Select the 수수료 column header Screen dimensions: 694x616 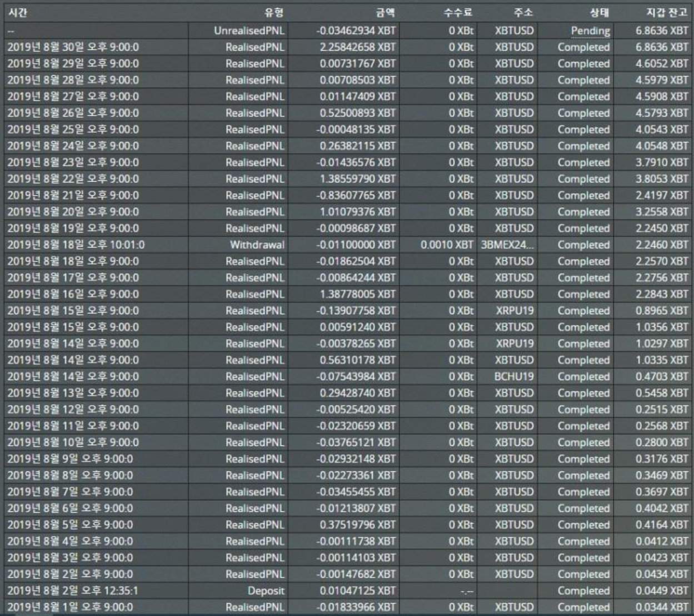(458, 13)
